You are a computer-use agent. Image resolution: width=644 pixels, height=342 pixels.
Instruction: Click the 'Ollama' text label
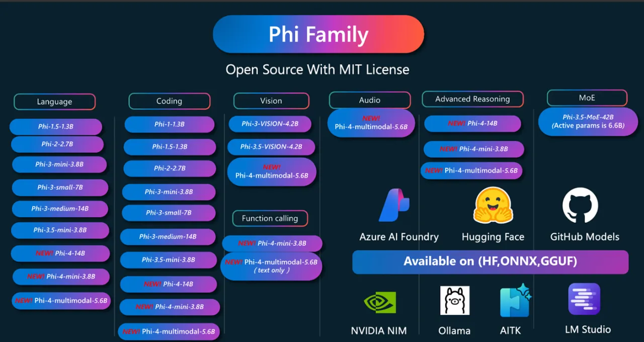pyautogui.click(x=454, y=330)
